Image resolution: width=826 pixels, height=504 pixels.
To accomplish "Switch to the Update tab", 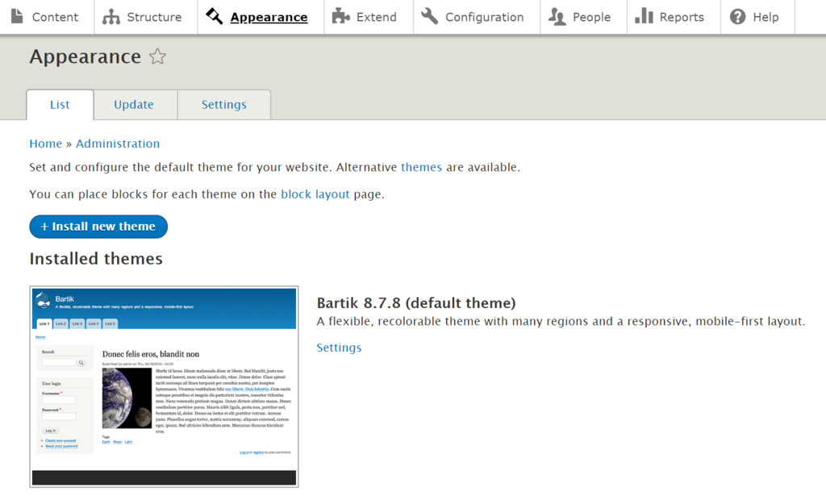I will 134,105.
